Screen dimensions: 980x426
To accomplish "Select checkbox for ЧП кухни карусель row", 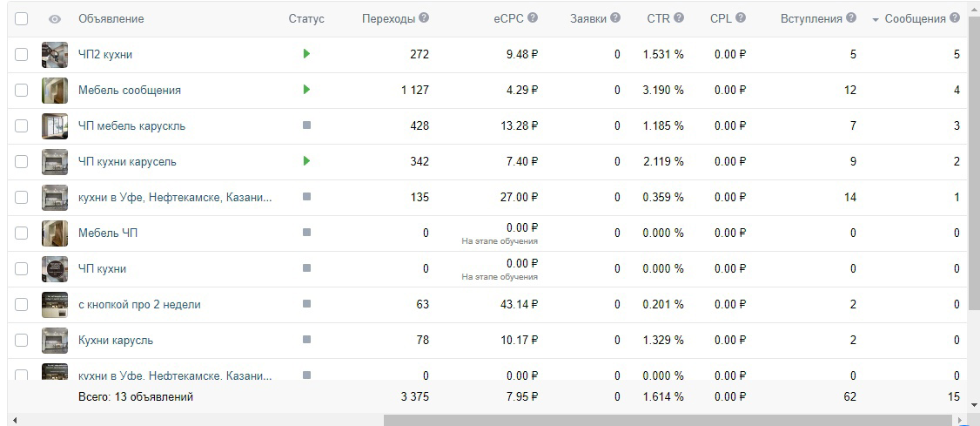I will coord(21,161).
